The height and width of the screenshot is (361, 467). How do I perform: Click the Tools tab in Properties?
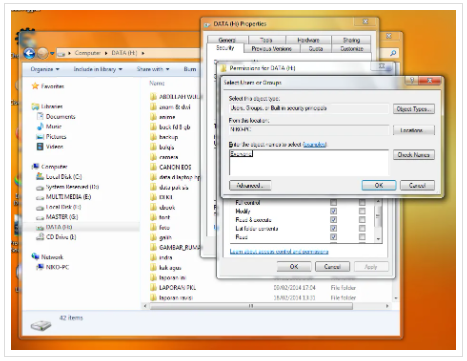point(266,40)
